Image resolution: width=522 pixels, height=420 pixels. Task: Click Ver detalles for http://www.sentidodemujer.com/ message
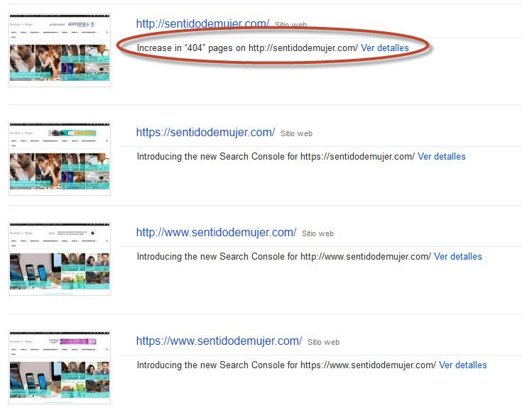458,257
